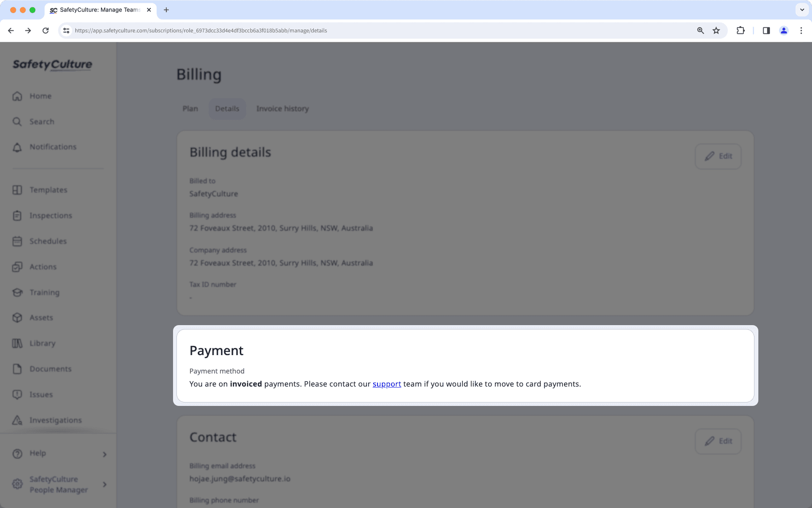812x508 pixels.
Task: Go to Templates
Action: pyautogui.click(x=48, y=190)
